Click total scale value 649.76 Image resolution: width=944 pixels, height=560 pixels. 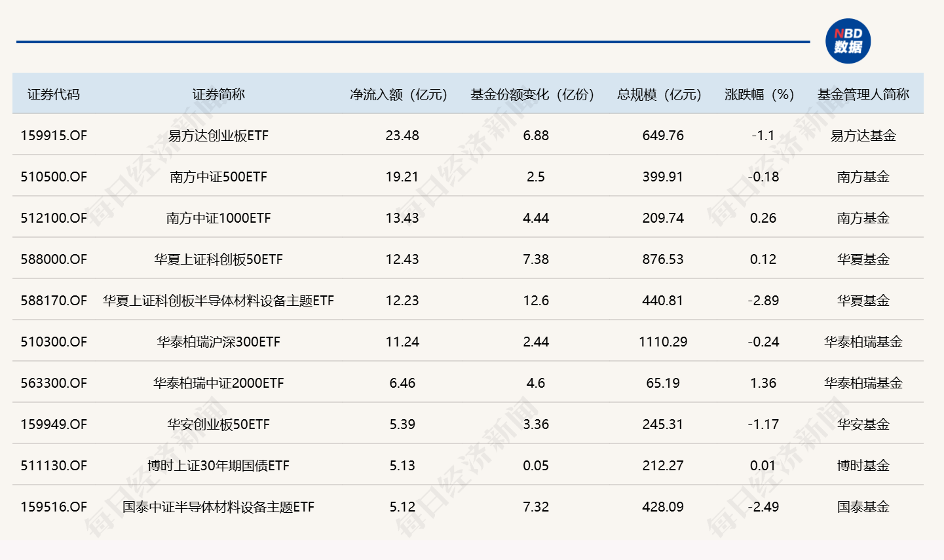663,136
